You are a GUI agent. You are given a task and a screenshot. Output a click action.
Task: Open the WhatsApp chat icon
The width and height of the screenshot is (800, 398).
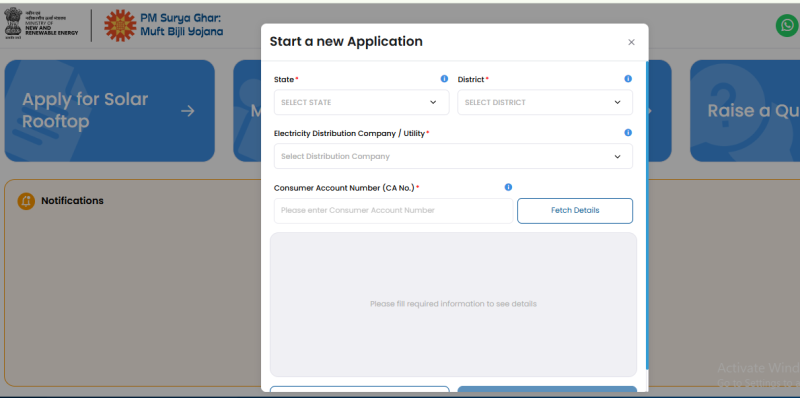787,25
